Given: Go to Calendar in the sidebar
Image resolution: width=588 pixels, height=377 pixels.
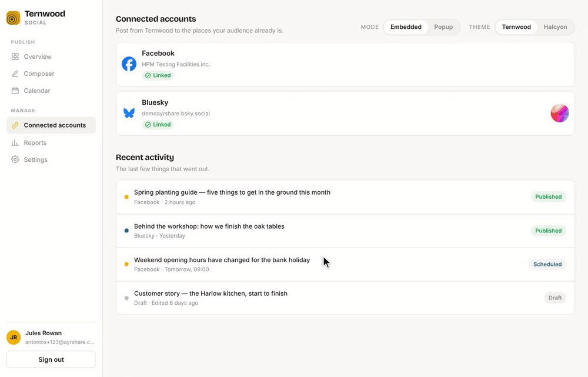Looking at the screenshot, I should pos(51,91).
